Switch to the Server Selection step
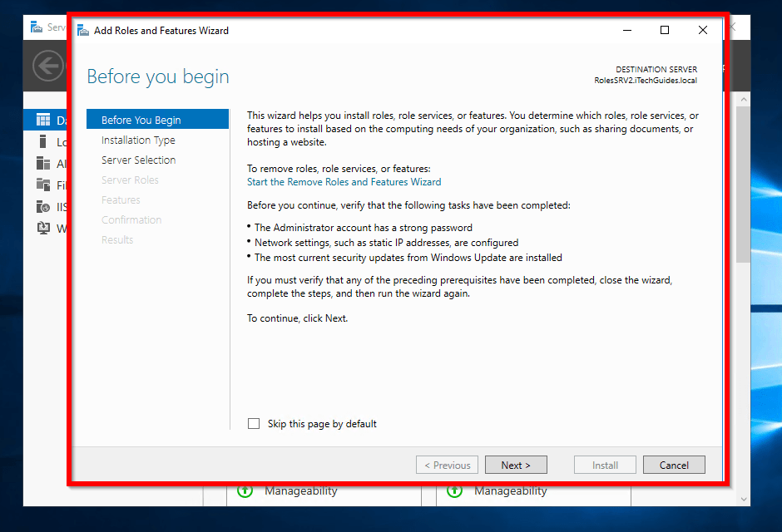Viewport: 782px width, 532px height. coord(138,160)
